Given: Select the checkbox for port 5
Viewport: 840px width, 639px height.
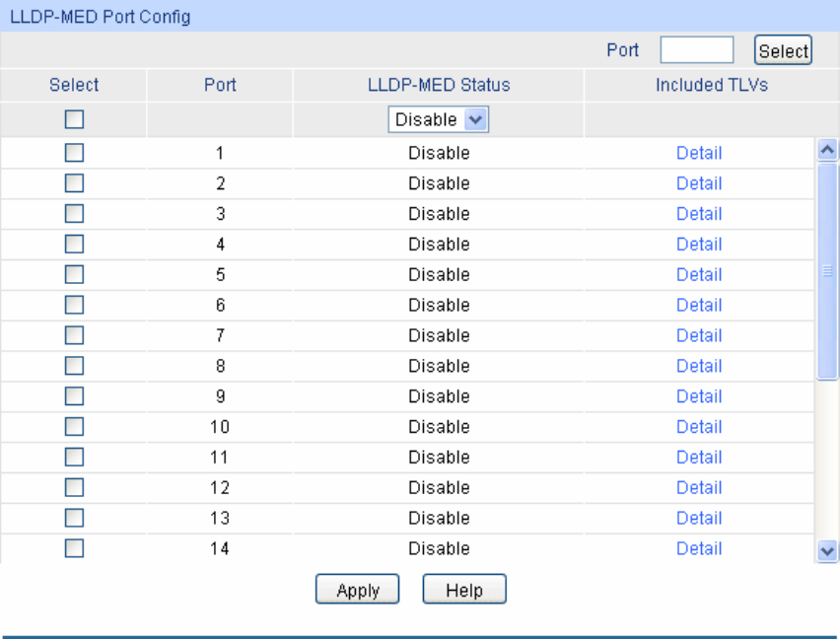Looking at the screenshot, I should coord(74,275).
